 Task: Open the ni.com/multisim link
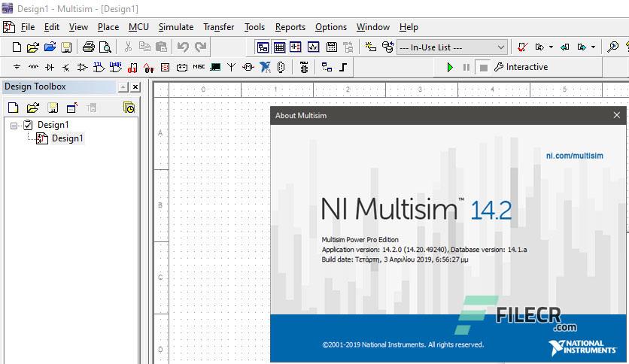pyautogui.click(x=574, y=156)
